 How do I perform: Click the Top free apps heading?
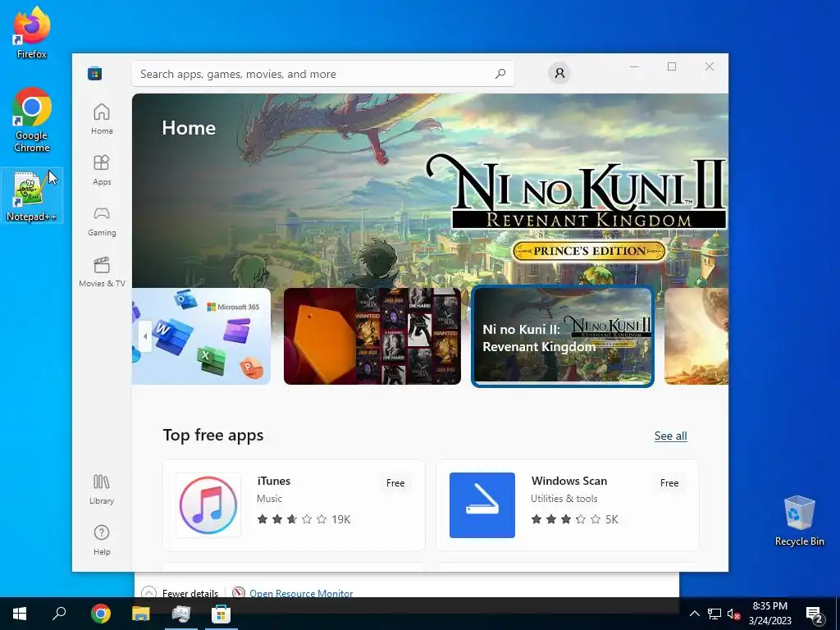pos(213,436)
